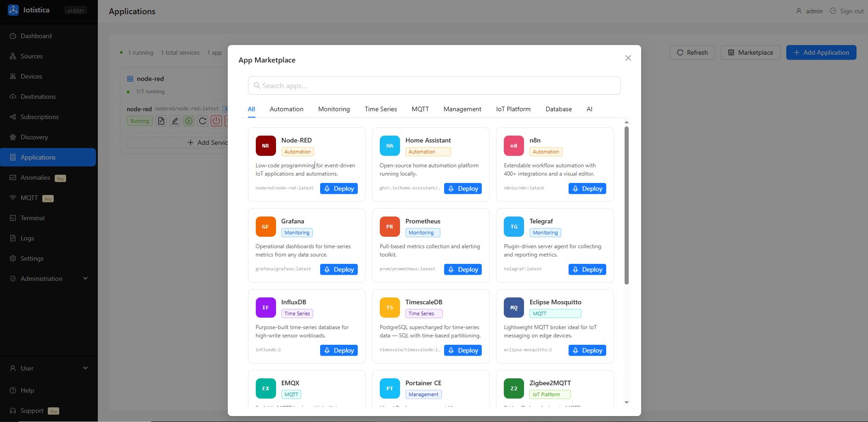Click the InfluxDB IF app icon
The width and height of the screenshot is (868, 422).
click(265, 308)
